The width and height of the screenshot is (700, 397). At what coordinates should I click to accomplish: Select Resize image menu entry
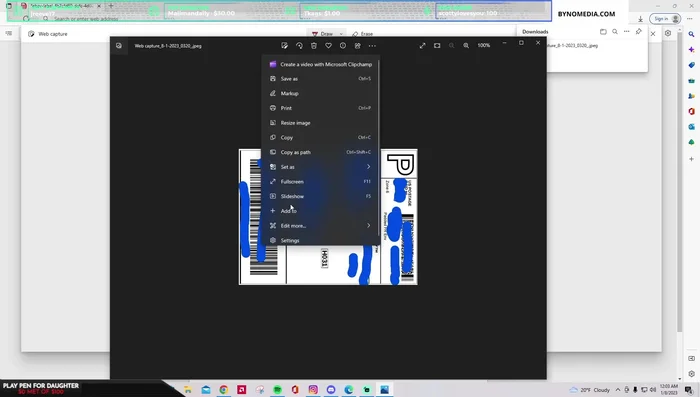[321, 123]
